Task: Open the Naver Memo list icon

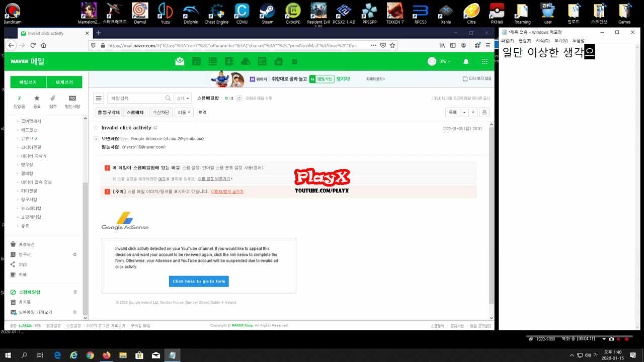Action: (x=213, y=61)
